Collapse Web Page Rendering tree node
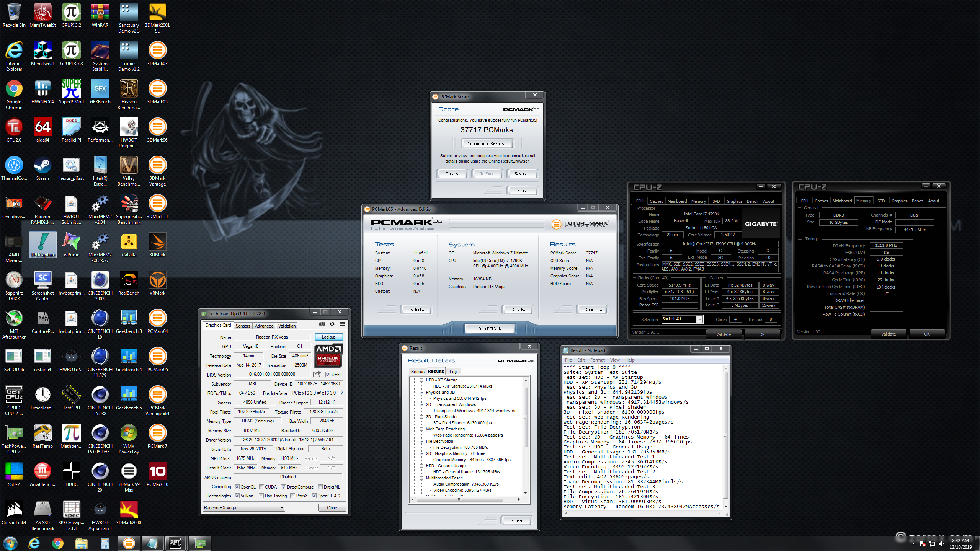This screenshot has width=980, height=551. click(421, 429)
